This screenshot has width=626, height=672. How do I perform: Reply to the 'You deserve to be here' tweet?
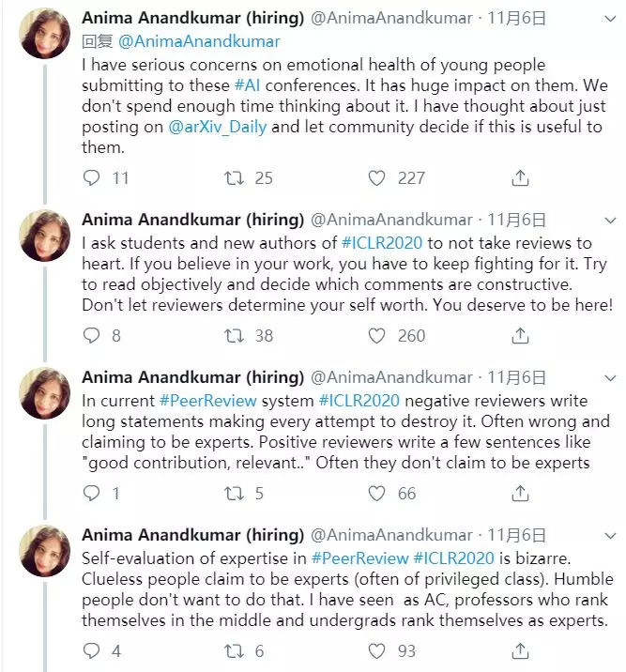click(x=91, y=336)
